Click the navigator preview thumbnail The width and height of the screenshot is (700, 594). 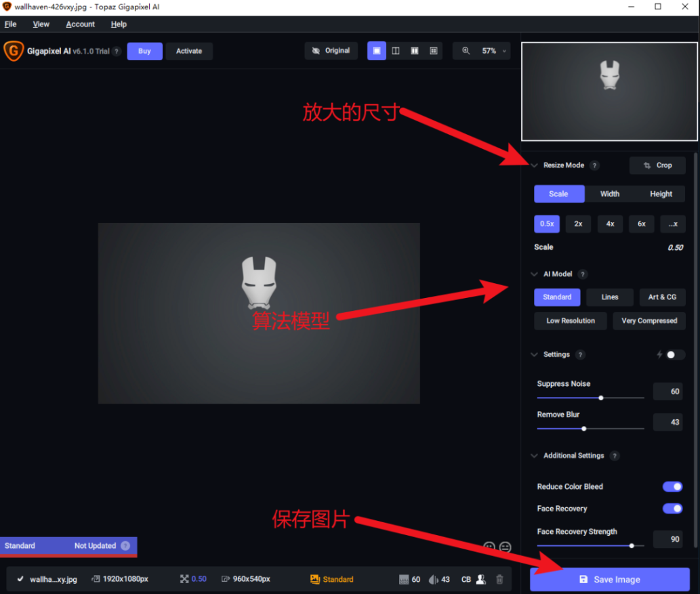pyautogui.click(x=609, y=91)
